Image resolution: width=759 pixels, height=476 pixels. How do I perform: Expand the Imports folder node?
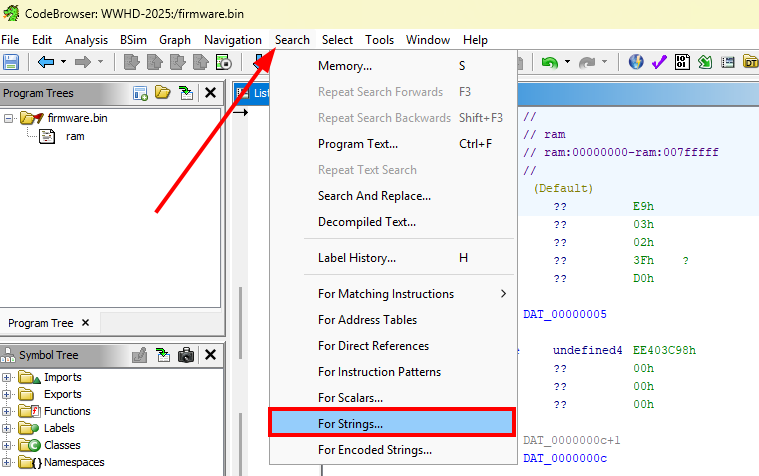tap(8, 377)
